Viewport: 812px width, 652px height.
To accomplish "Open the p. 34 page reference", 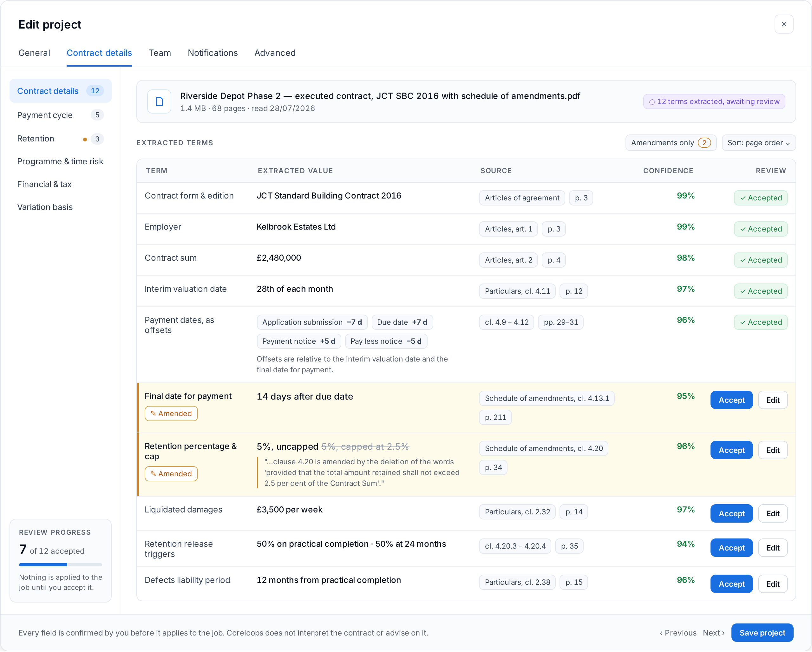I will coord(493,467).
